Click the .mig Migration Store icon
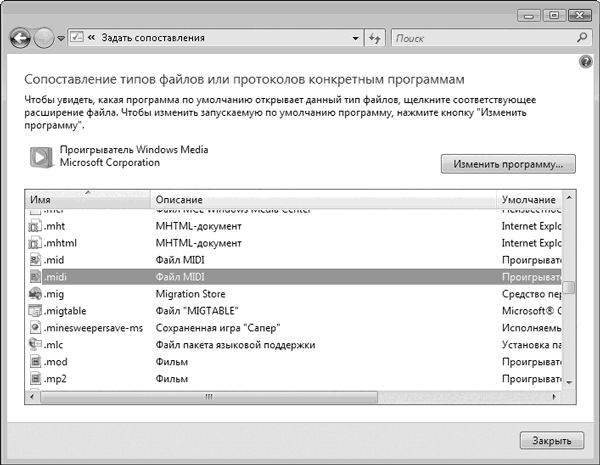The height and width of the screenshot is (465, 600). pyautogui.click(x=34, y=294)
